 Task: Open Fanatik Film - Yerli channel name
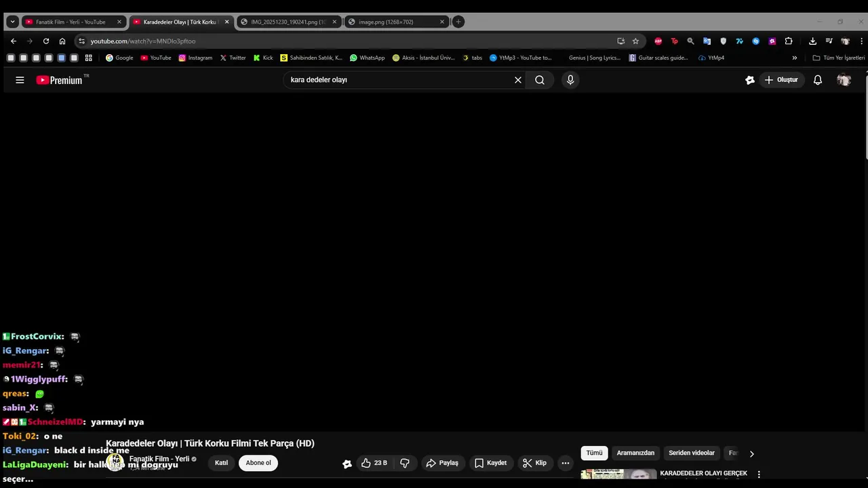[x=159, y=459]
